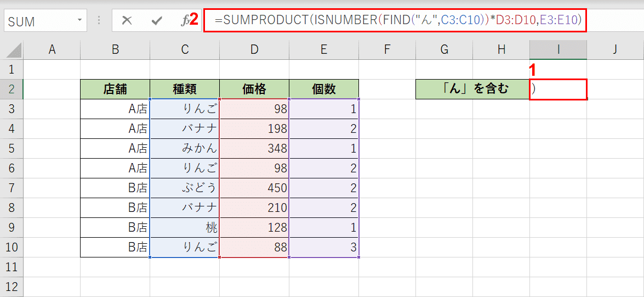The image size is (644, 297).
Task: Select row 11 header
Action: (12, 267)
